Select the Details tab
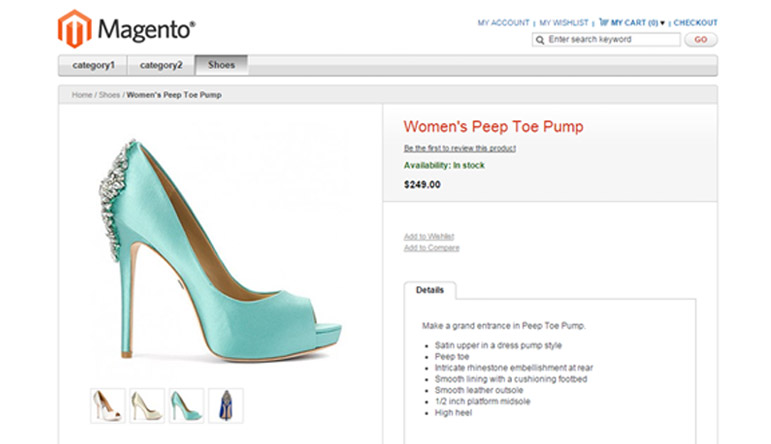771x444 pixels. pos(430,290)
